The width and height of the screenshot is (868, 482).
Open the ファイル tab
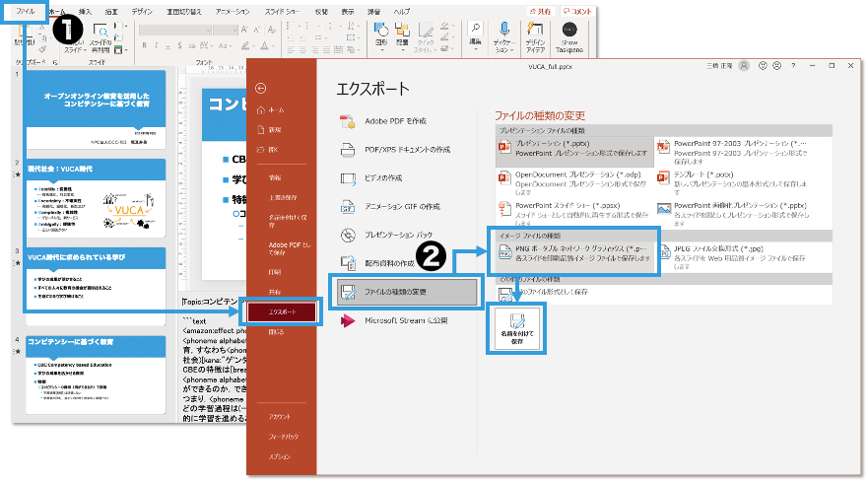click(x=25, y=10)
